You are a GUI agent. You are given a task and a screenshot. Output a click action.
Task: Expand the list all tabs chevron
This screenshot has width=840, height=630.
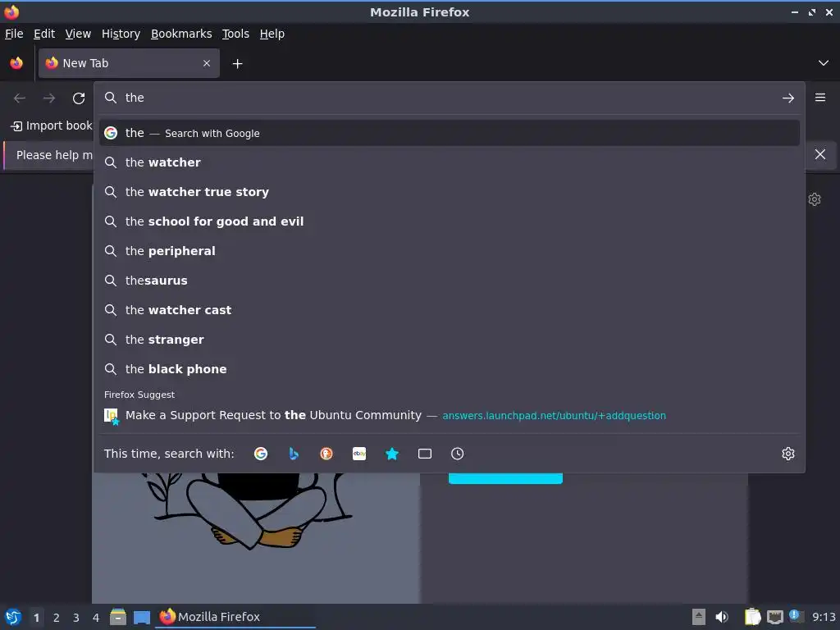824,63
